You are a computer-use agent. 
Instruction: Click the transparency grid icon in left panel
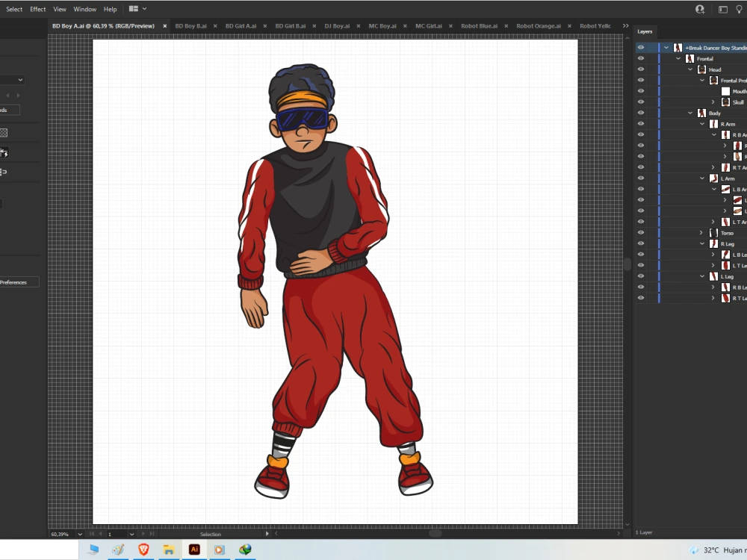[x=3, y=133]
